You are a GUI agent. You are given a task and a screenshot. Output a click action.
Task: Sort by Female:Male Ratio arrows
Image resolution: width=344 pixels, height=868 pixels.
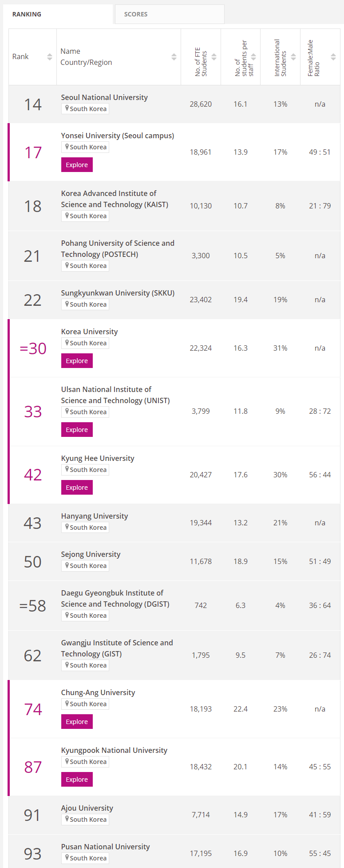[333, 57]
